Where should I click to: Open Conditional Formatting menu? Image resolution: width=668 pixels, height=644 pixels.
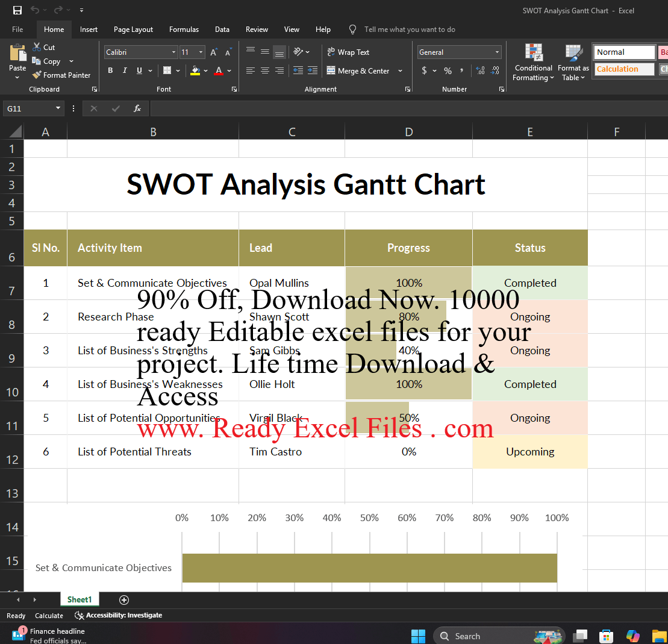point(534,62)
